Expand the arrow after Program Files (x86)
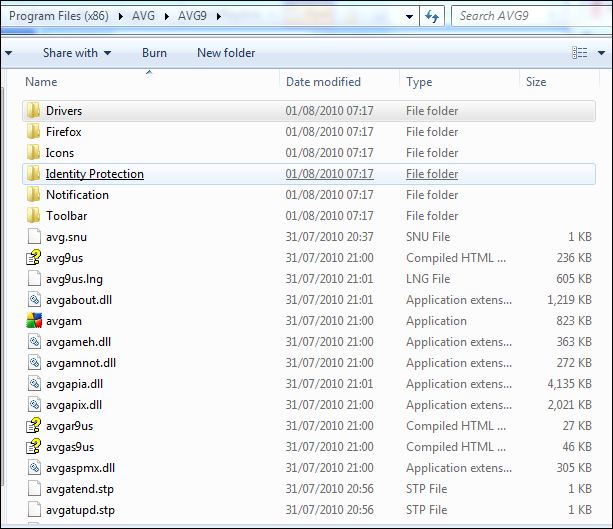This screenshot has height=529, width=613. tap(121, 16)
